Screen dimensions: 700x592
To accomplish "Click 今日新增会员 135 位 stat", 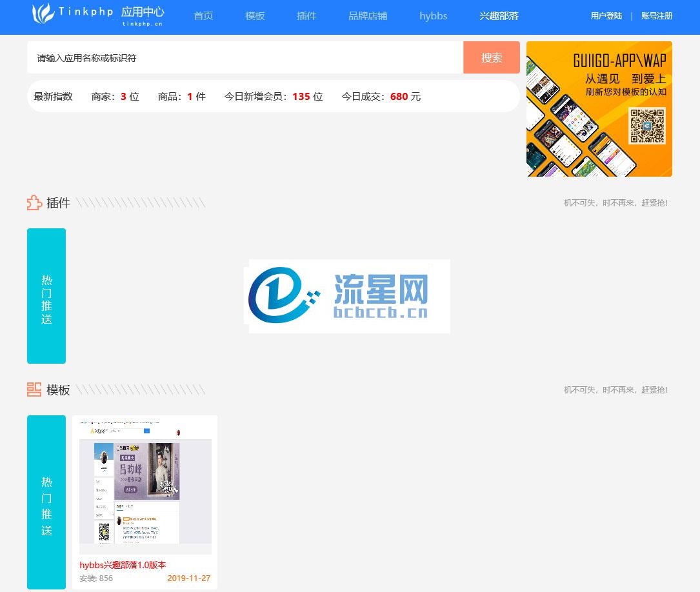I will click(x=273, y=96).
